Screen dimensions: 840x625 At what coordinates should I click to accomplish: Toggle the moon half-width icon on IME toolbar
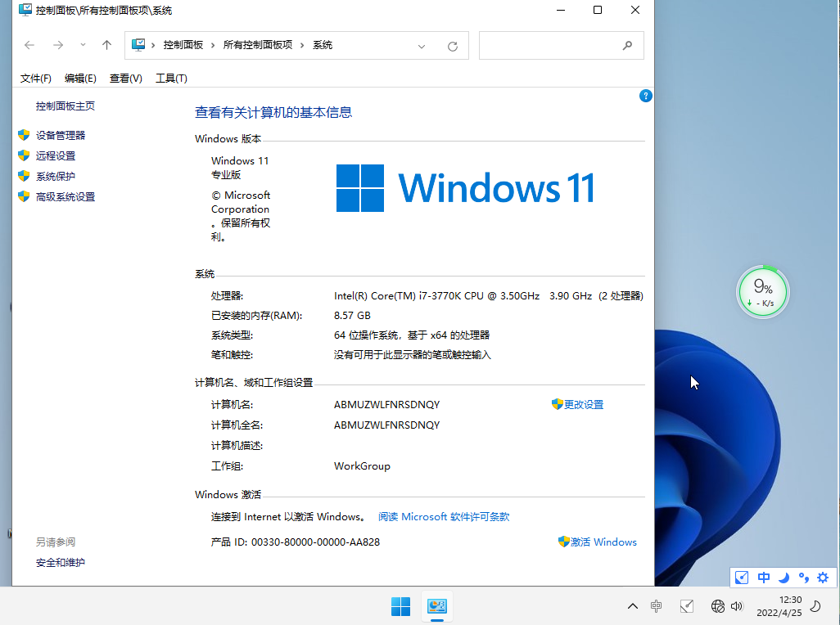784,578
